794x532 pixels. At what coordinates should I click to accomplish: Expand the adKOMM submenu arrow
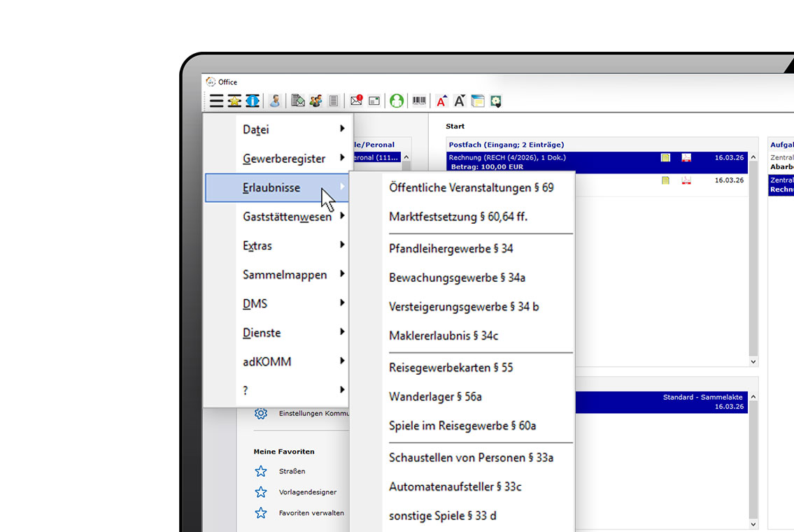(342, 361)
